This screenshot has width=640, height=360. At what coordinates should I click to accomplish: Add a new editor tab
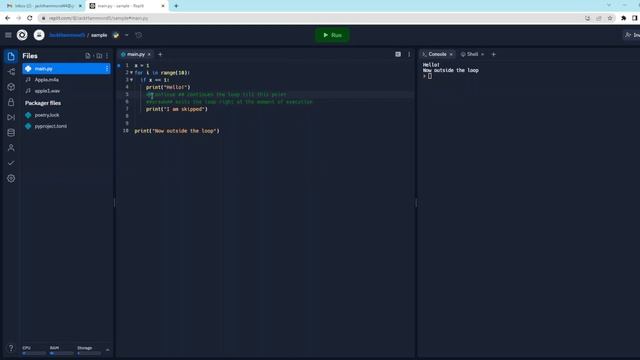(x=160, y=54)
